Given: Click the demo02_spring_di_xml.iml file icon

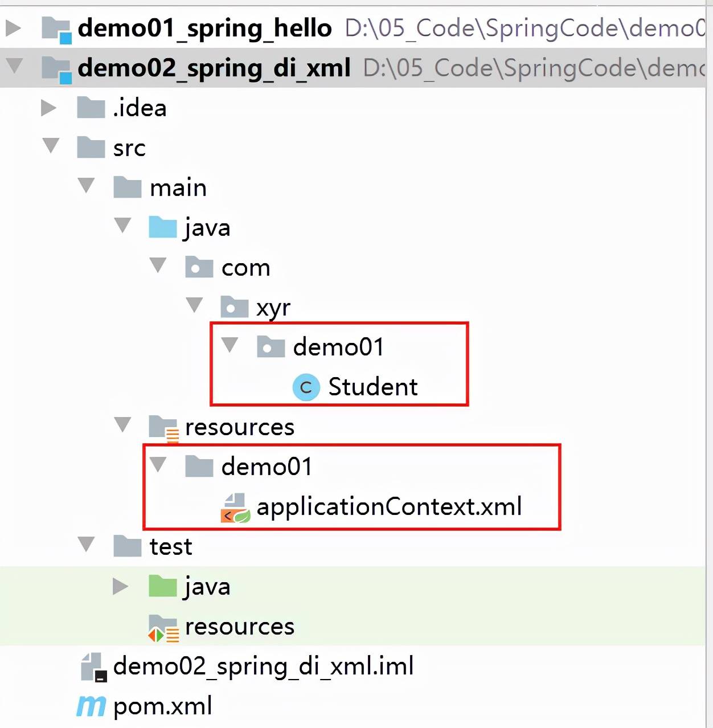Looking at the screenshot, I should point(93,667).
